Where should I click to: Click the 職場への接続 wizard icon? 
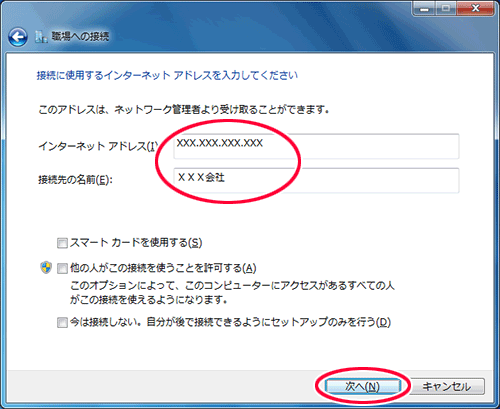coord(41,37)
